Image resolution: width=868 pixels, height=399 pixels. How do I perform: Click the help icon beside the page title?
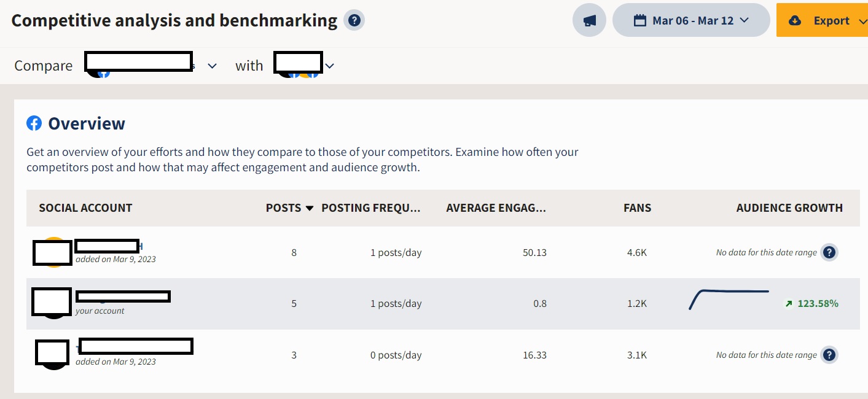click(354, 20)
